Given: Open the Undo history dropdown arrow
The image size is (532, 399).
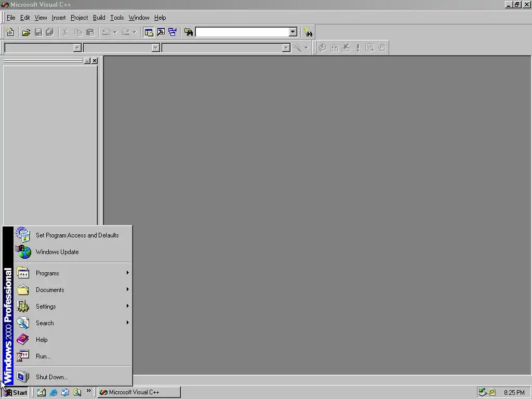Looking at the screenshot, I should pos(115,32).
